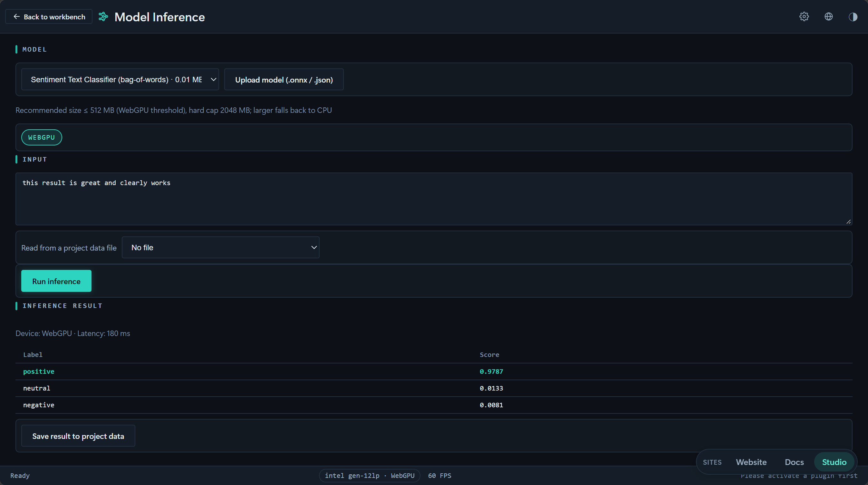
Task: Click the 0.0133 score value
Action: 491,388
